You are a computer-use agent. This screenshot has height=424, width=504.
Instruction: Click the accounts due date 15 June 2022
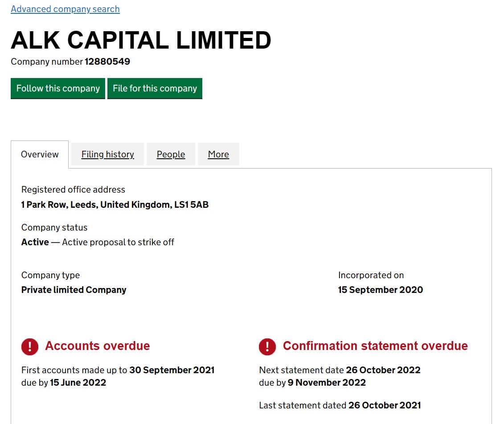click(x=78, y=383)
